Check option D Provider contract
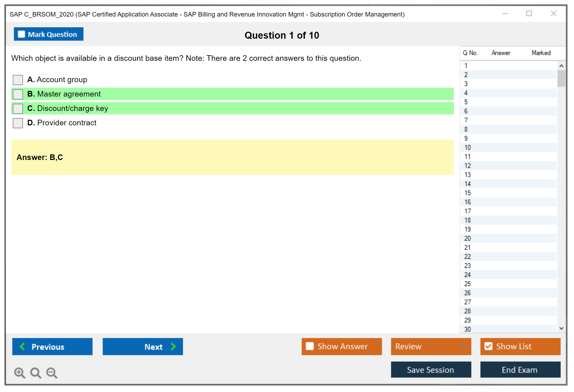 (x=18, y=123)
